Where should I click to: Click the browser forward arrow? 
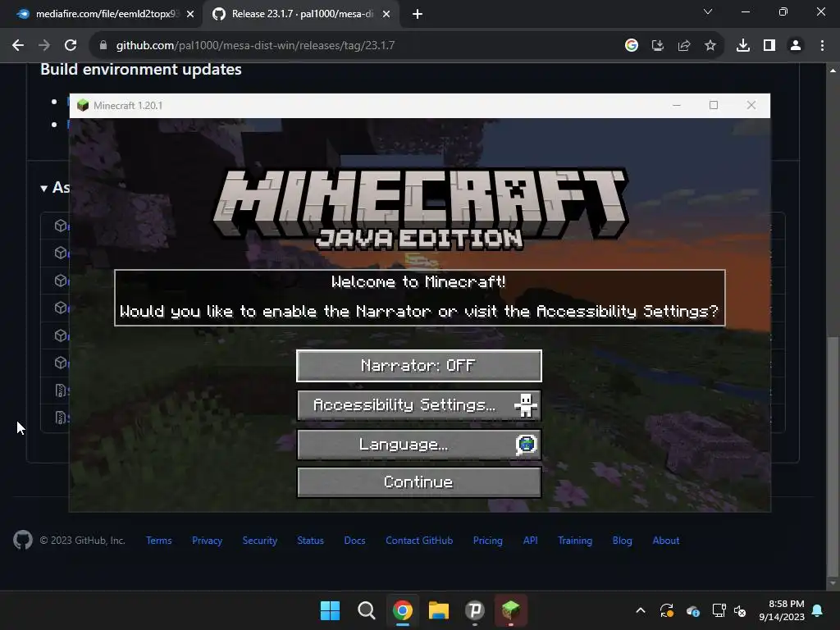[x=44, y=46]
